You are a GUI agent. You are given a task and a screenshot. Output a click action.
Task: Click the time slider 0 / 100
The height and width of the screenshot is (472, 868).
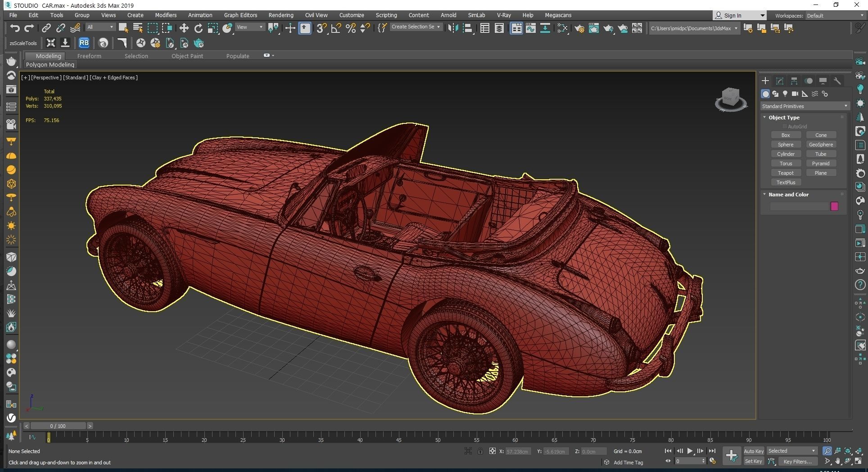(58, 426)
